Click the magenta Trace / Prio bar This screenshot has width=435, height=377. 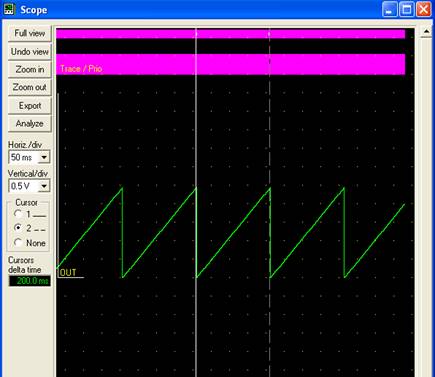pos(231,65)
